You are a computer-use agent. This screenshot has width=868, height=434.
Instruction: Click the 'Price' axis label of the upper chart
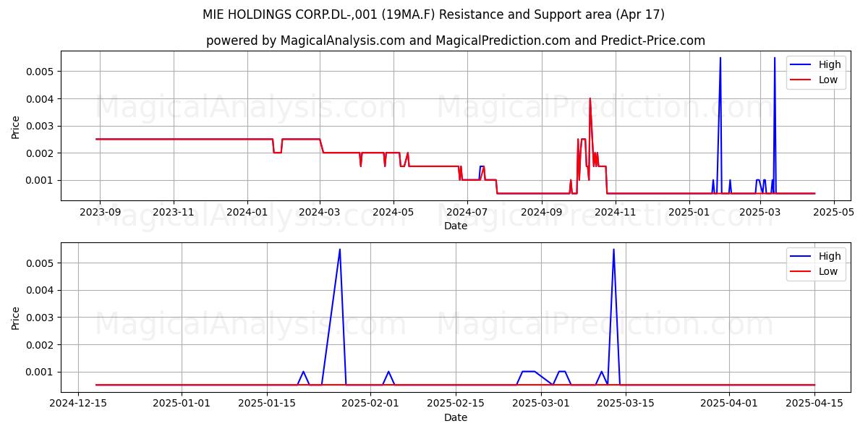click(x=16, y=126)
